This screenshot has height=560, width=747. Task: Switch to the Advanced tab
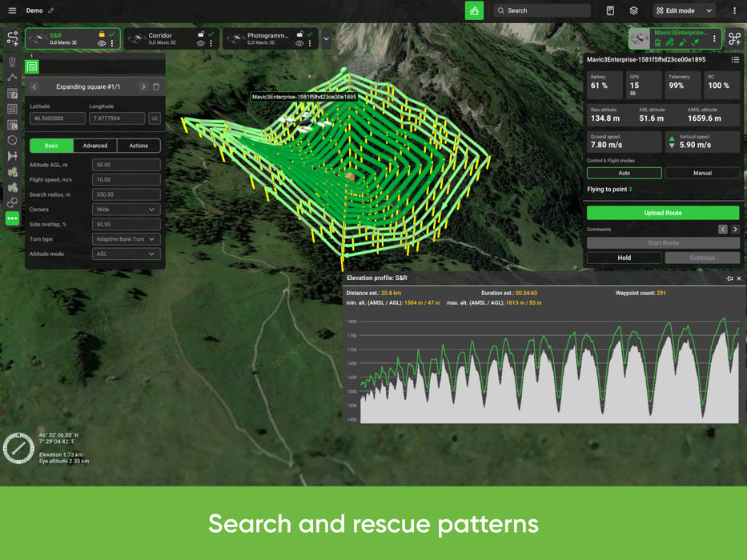click(x=94, y=146)
